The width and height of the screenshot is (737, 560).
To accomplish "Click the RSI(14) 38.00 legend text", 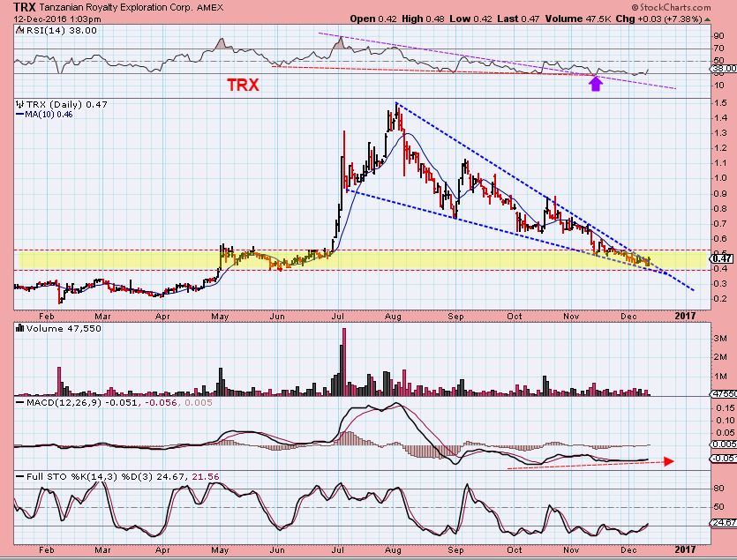I will click(61, 31).
